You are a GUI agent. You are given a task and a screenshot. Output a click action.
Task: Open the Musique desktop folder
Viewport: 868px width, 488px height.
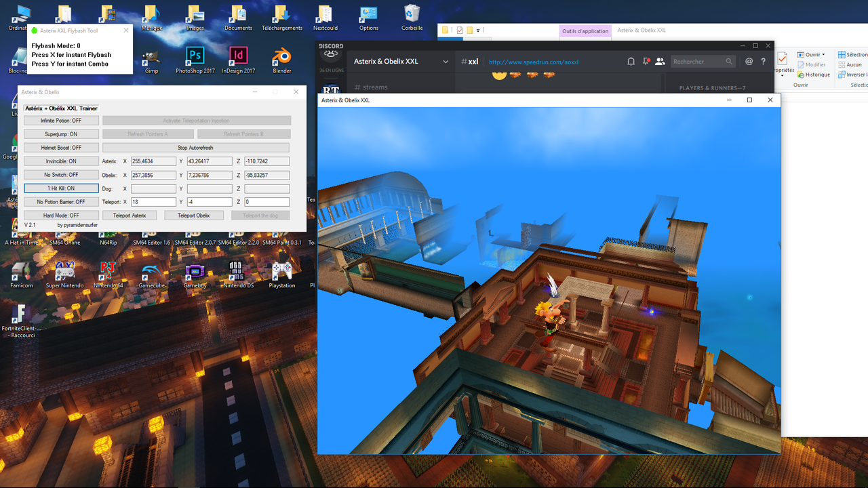point(151,18)
